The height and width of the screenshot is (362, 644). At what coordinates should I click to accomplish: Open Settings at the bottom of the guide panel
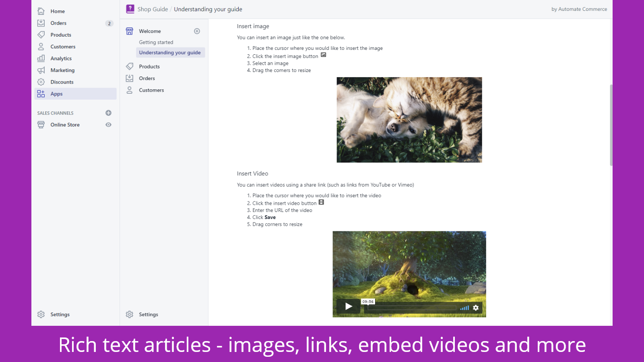pos(148,314)
